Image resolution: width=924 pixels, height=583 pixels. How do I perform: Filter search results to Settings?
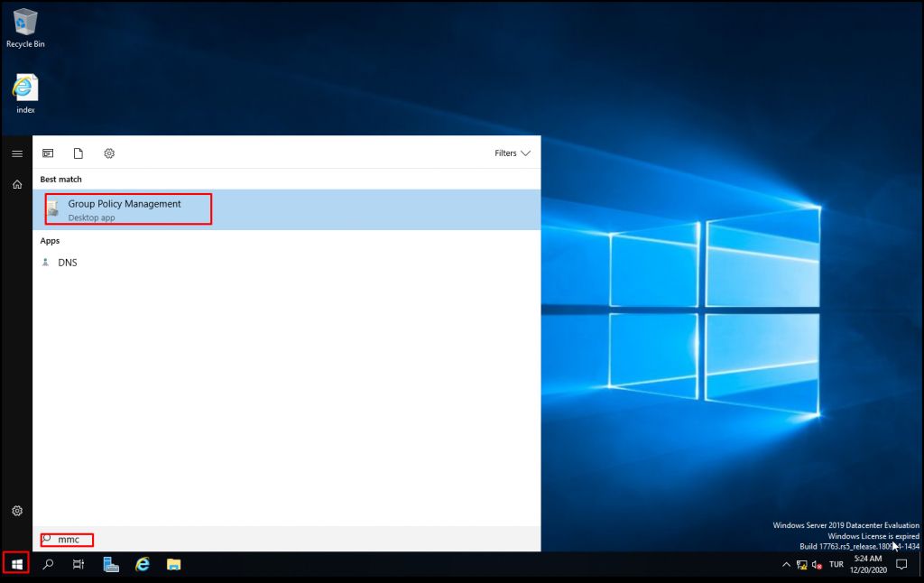[x=108, y=153]
